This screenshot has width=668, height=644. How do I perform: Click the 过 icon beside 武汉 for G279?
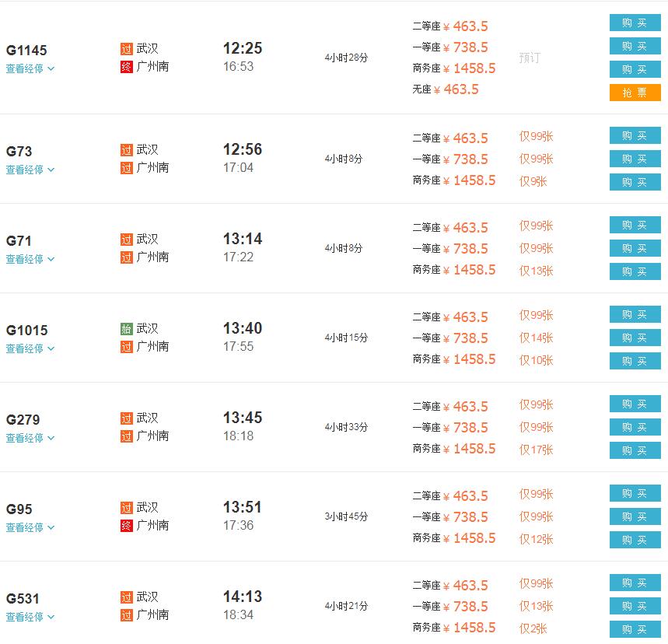click(x=127, y=418)
